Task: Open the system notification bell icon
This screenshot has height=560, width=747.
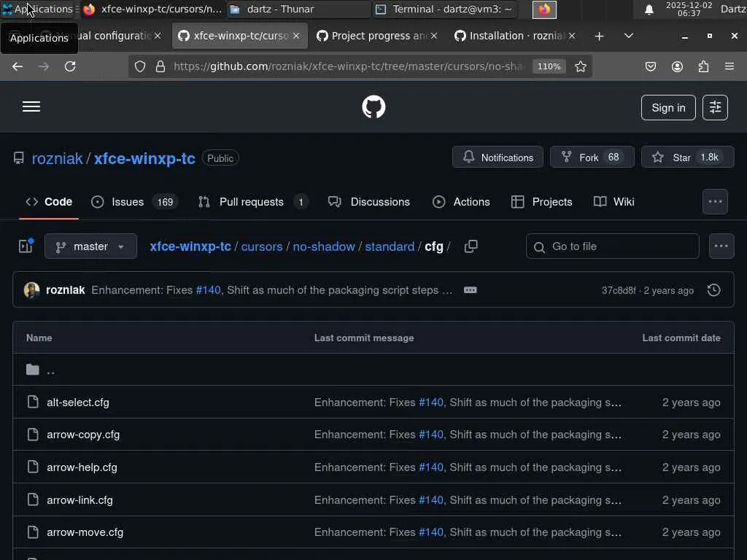Action: coord(649,9)
